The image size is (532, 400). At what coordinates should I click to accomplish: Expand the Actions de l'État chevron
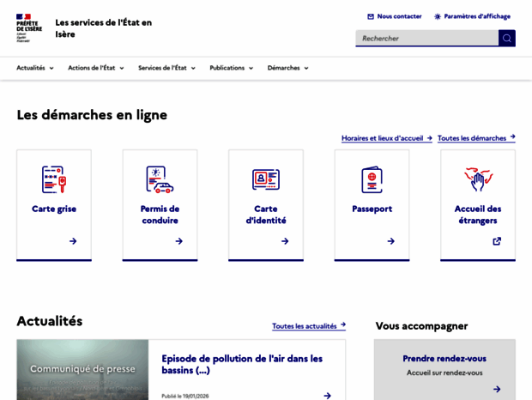122,68
